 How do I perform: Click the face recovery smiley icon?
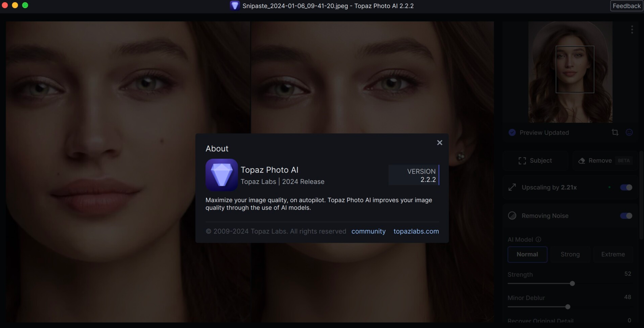[629, 132]
